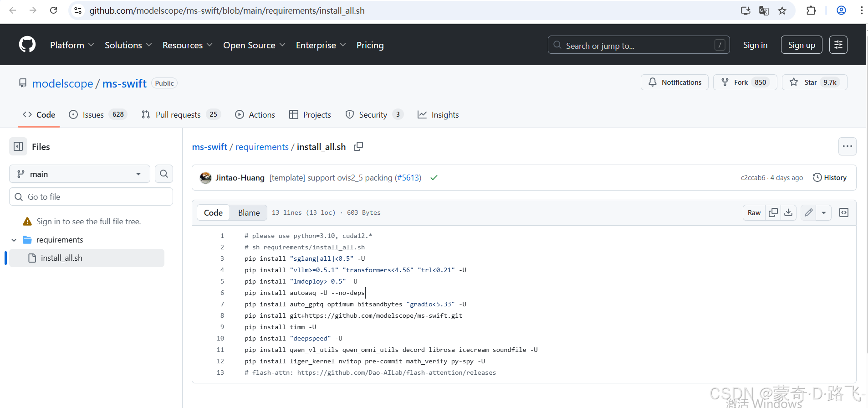
Task: Collapse the file tree side panel
Action: 18,146
